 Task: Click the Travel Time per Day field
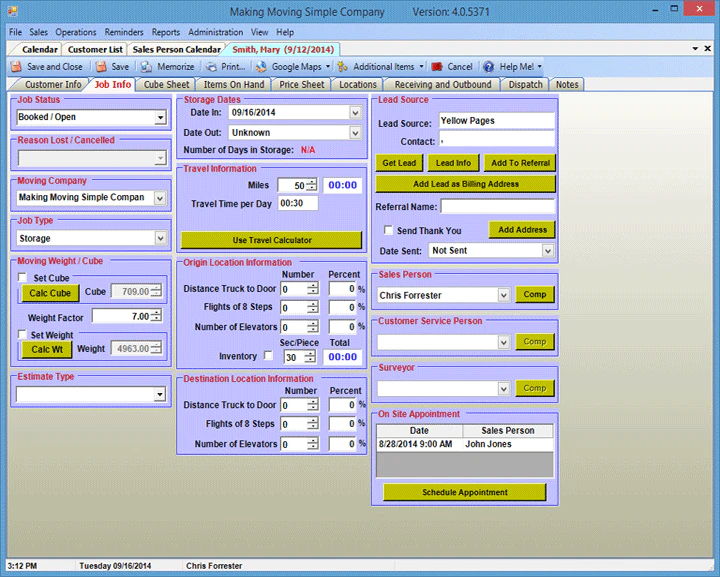[x=298, y=203]
